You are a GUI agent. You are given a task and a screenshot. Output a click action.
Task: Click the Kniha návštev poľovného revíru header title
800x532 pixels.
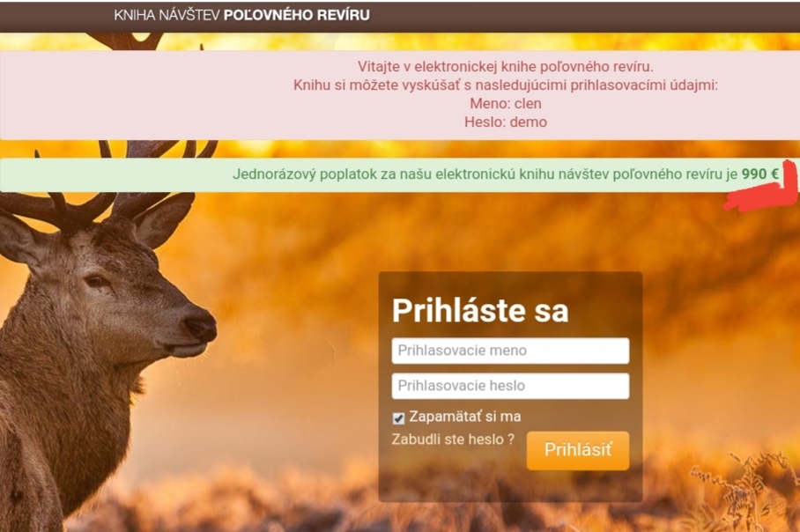point(241,15)
